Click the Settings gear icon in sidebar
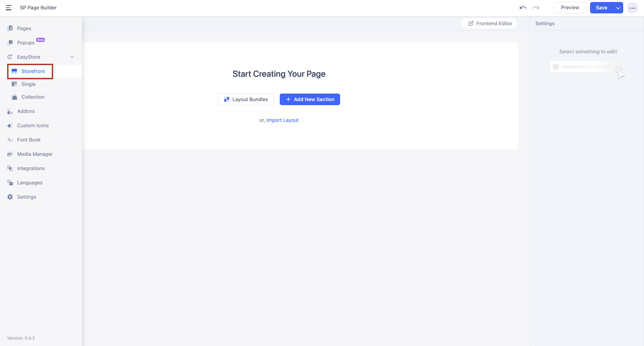The width and height of the screenshot is (644, 346). coord(10,197)
